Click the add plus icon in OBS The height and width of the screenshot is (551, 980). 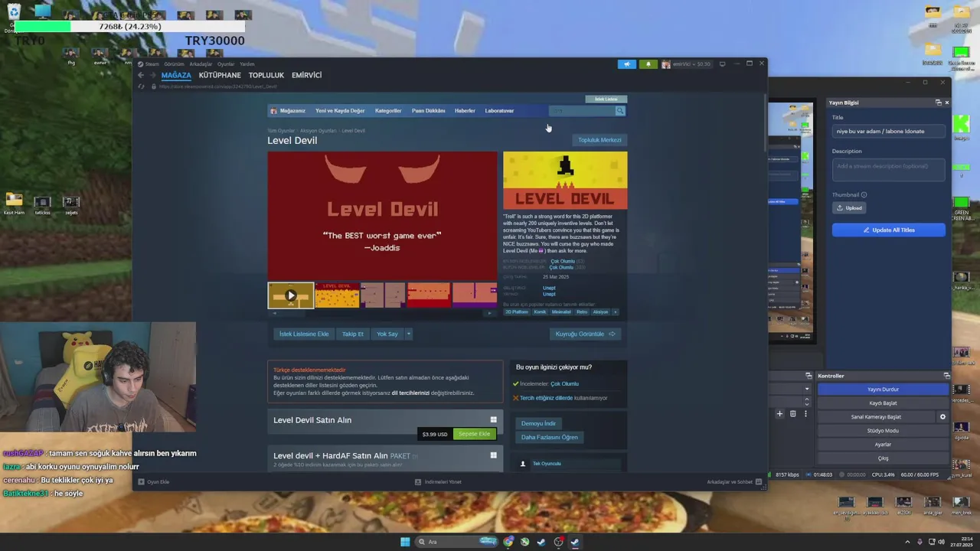tap(779, 414)
